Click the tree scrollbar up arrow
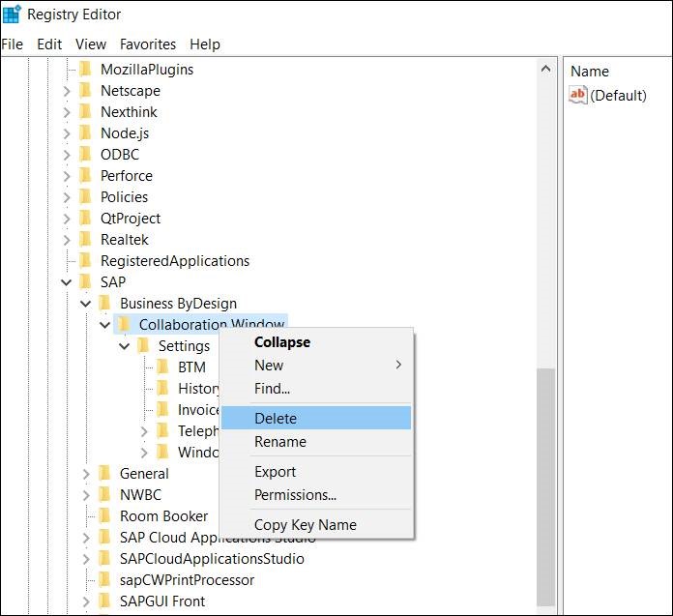673x616 pixels. [x=546, y=69]
